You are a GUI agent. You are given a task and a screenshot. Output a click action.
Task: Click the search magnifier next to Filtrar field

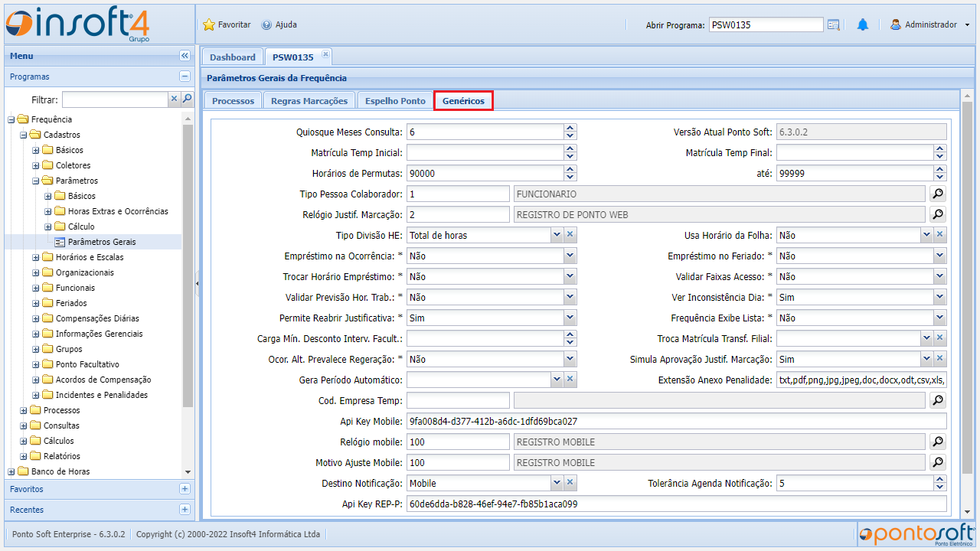point(187,99)
